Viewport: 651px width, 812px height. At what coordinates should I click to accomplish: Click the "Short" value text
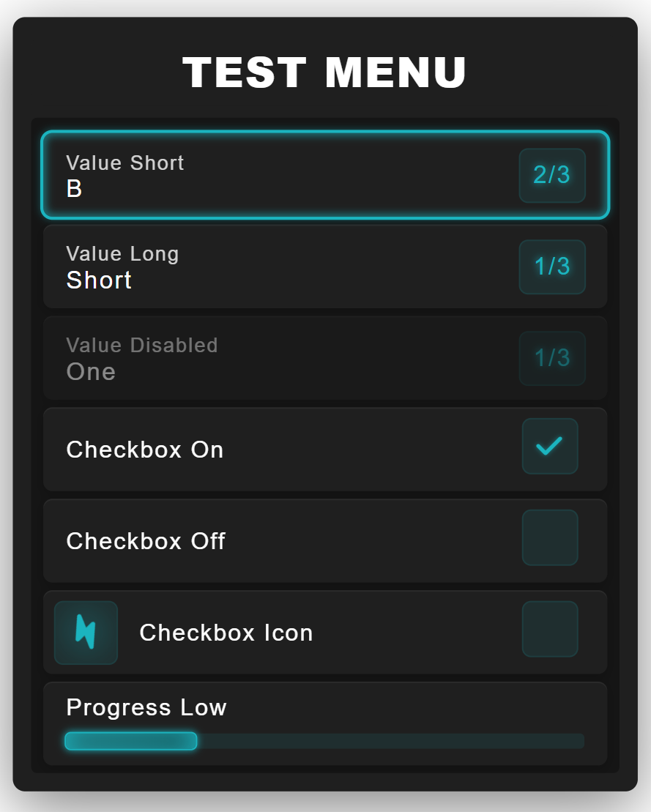100,280
